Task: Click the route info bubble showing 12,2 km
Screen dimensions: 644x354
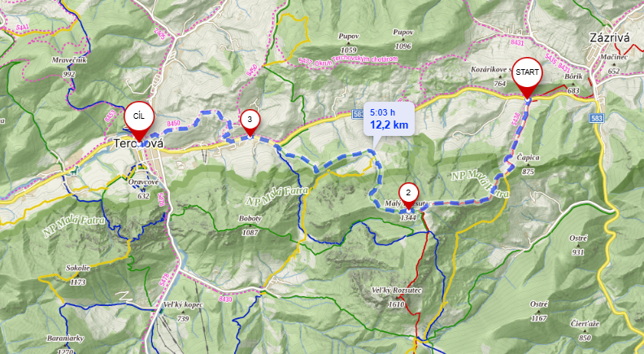Action: pos(389,119)
